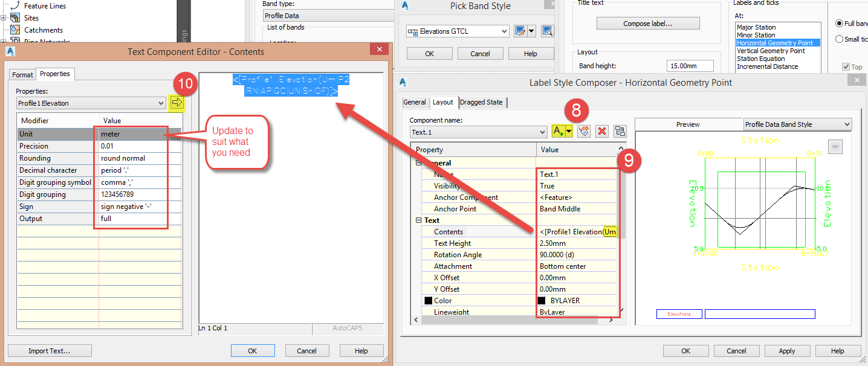This screenshot has width=868, height=366.
Task: Open the Profile Data Band Style preview dropdown
Action: (x=846, y=124)
